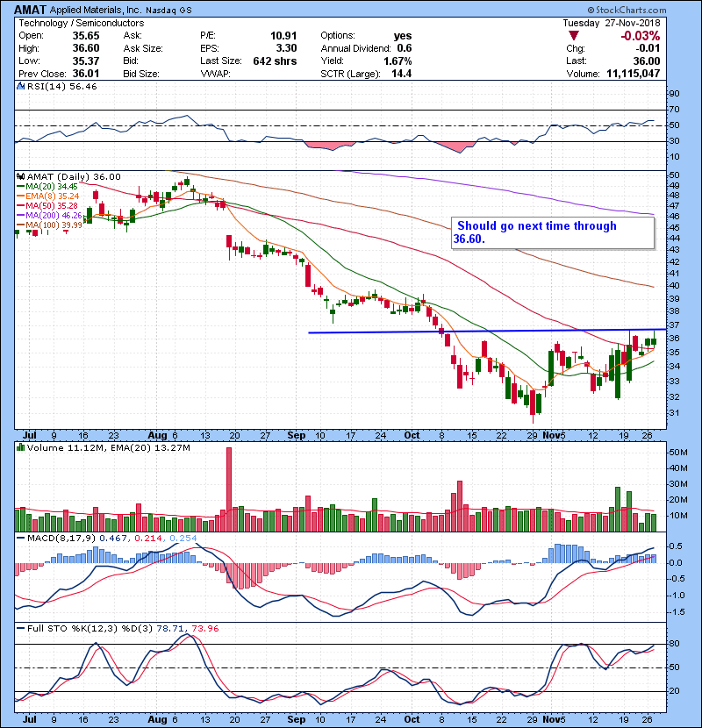Select the MA(20) 34.45 legend entry
Viewport: 702px width, 728px height.
(47, 187)
